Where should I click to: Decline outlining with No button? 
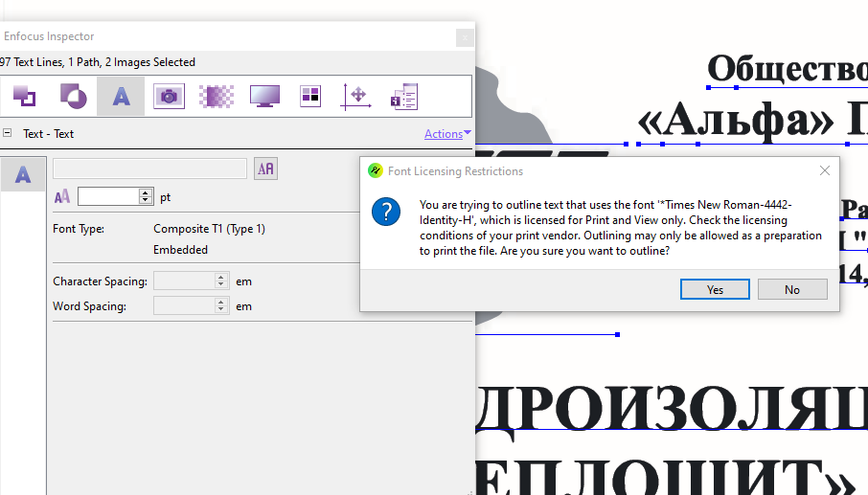[x=792, y=289]
